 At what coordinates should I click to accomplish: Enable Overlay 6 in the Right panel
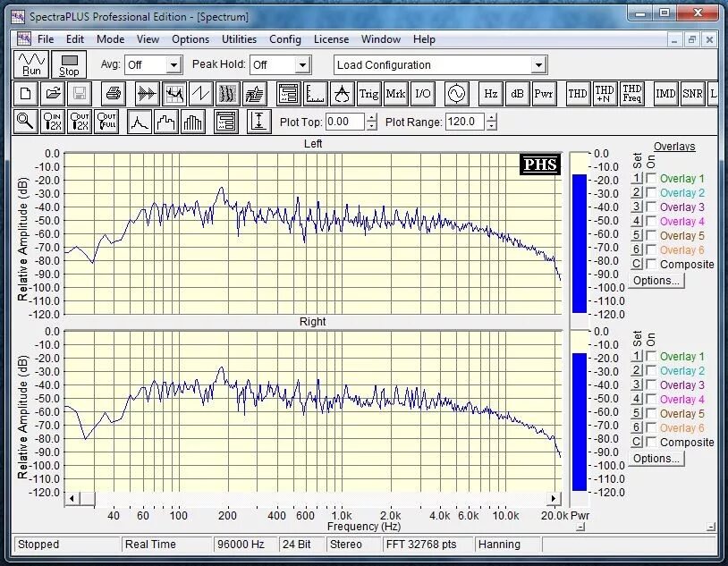[651, 428]
